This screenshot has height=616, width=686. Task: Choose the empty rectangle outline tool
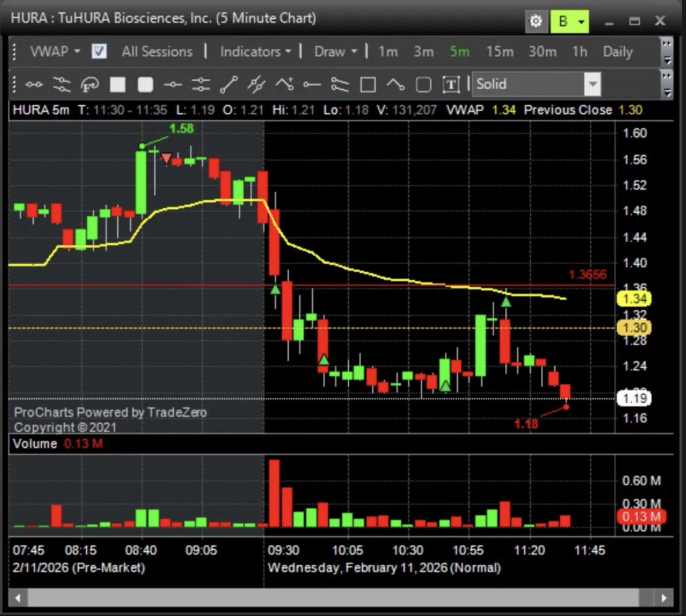point(368,85)
